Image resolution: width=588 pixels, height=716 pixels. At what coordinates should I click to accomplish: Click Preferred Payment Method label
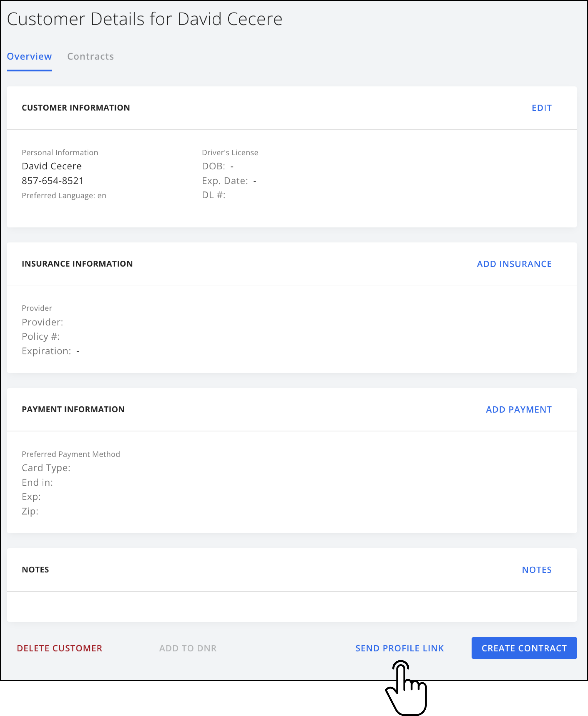(x=71, y=454)
